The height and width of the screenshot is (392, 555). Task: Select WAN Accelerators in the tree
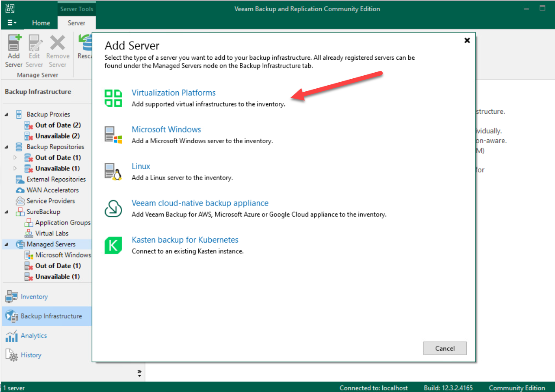[x=52, y=190]
